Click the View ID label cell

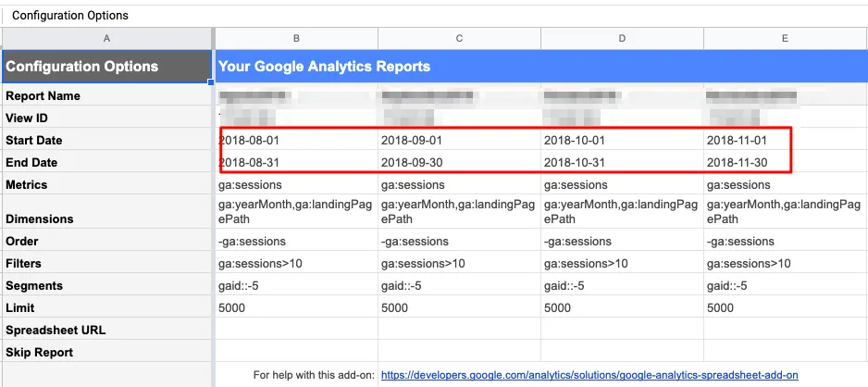tap(106, 118)
